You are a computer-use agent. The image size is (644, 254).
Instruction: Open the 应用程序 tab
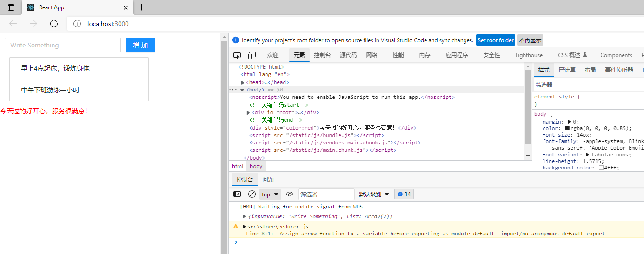click(457, 55)
